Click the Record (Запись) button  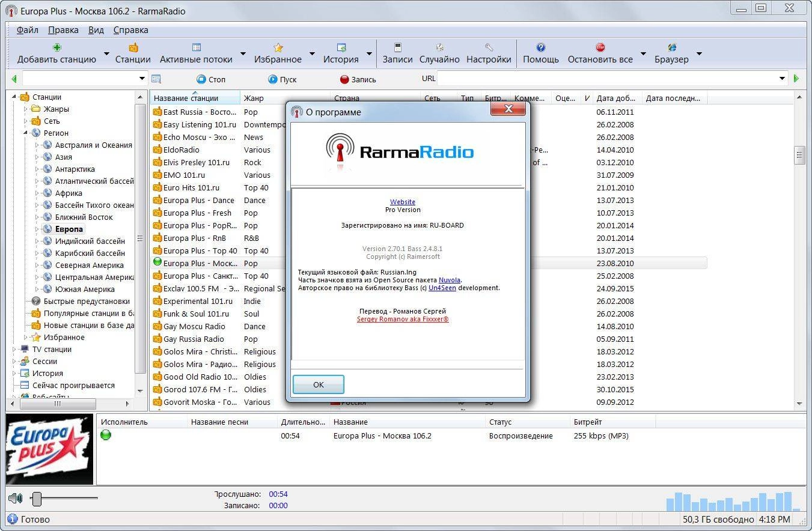click(x=358, y=79)
